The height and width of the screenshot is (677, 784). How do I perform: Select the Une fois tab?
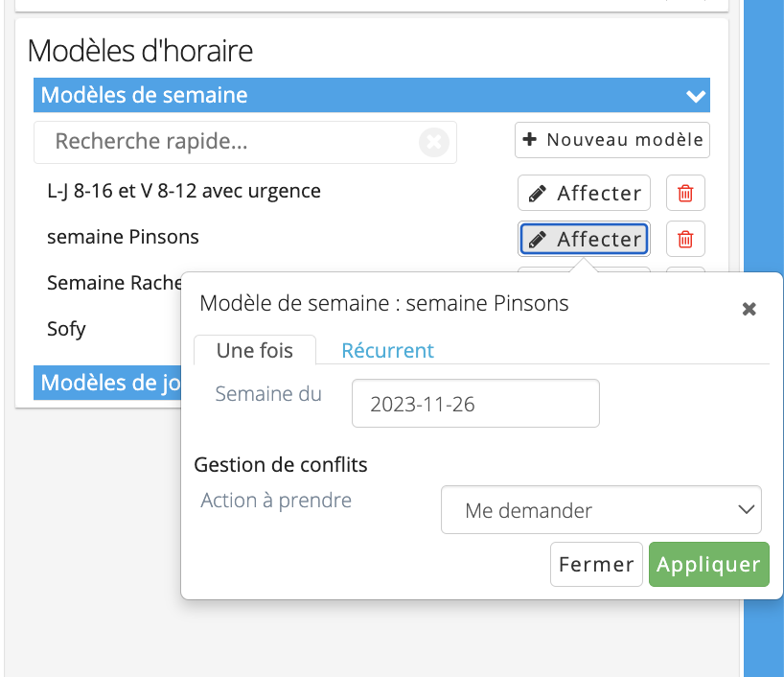(x=255, y=350)
